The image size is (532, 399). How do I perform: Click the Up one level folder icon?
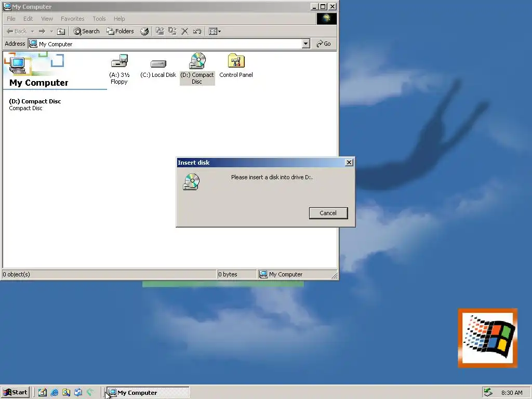tap(61, 31)
